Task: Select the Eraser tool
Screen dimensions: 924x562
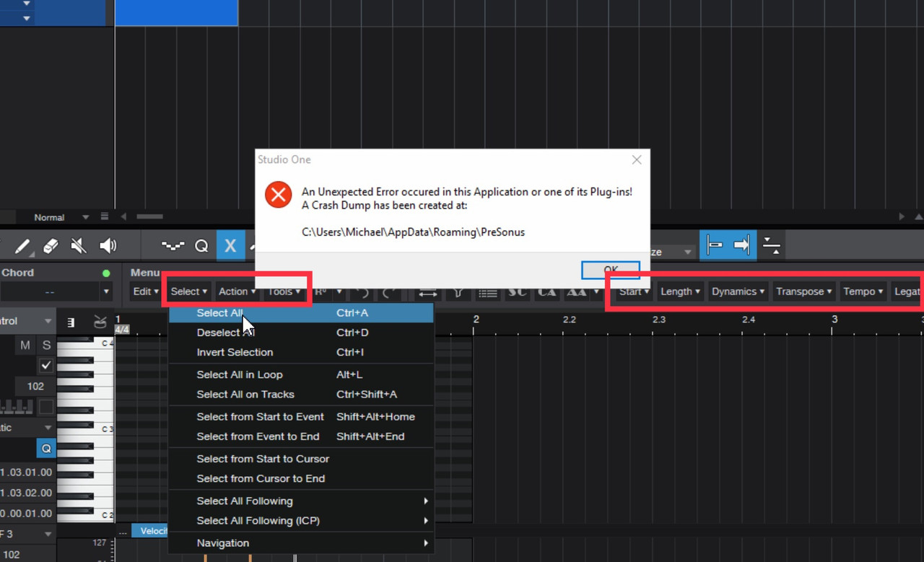Action: coord(51,246)
